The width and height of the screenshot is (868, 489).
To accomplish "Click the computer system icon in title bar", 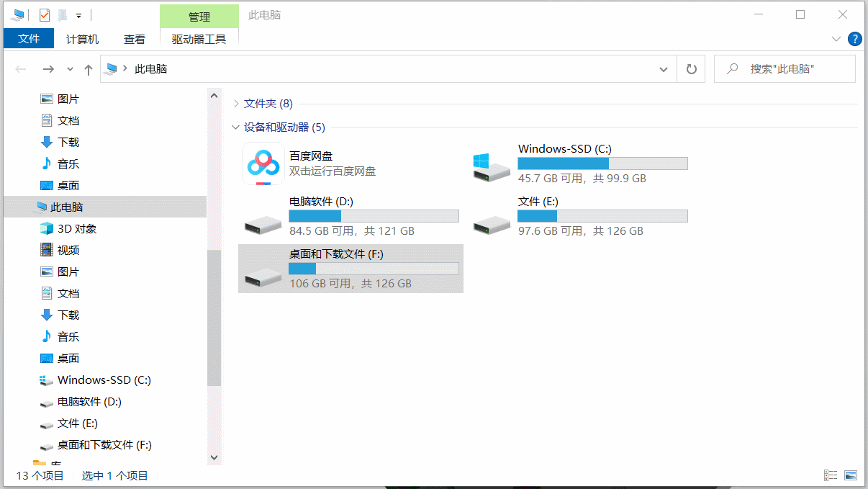I will [18, 14].
